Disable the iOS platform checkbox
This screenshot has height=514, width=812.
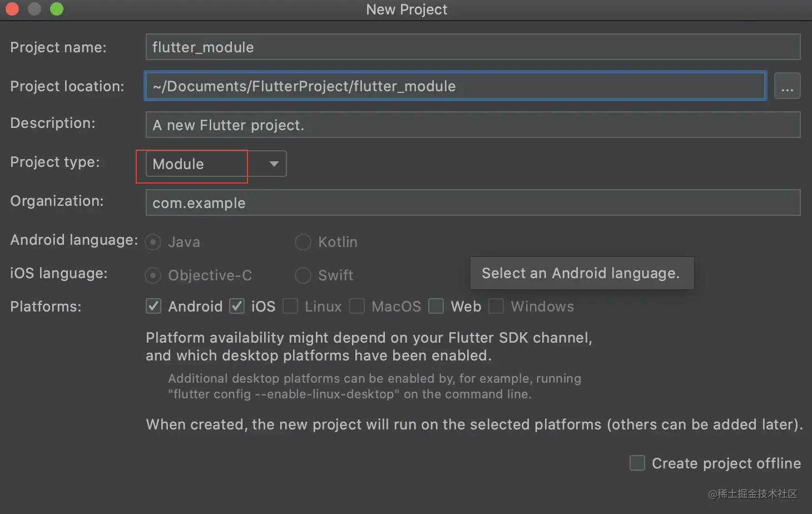[x=236, y=306]
